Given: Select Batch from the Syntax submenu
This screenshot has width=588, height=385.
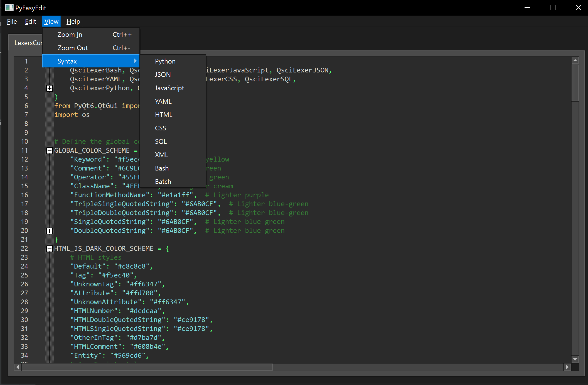Looking at the screenshot, I should 163,181.
